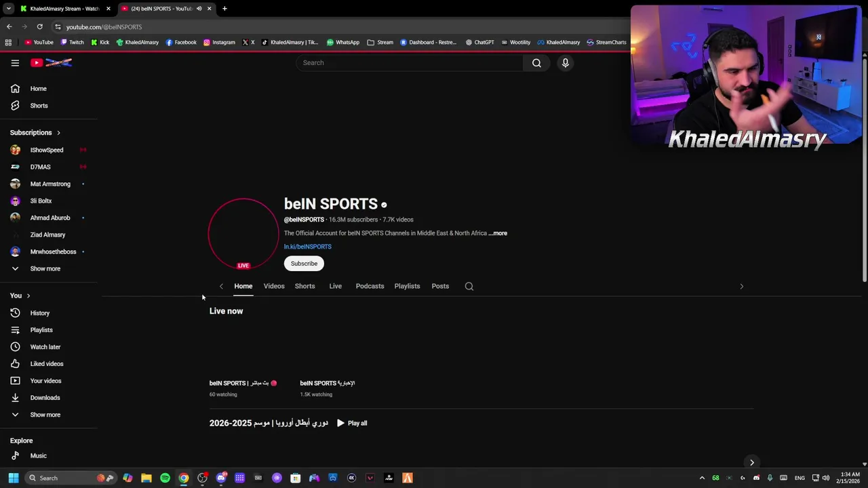Switch to the channel Playlists tab
The image size is (868, 488).
pos(407,286)
